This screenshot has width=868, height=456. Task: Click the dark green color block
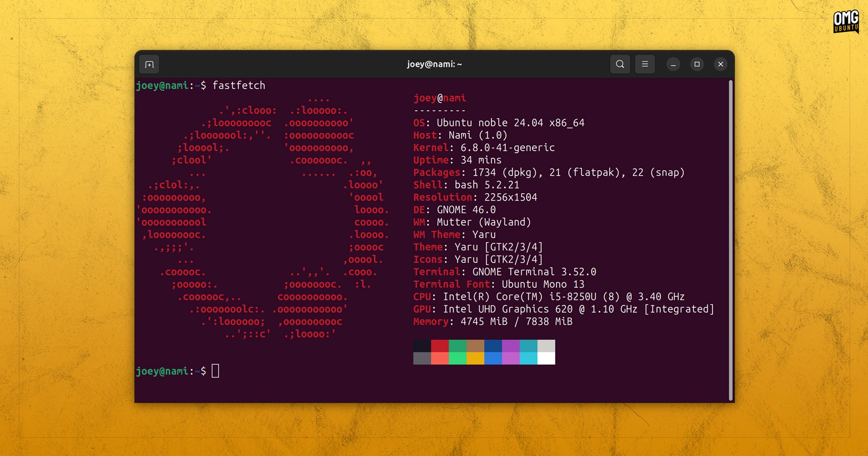pos(458,346)
